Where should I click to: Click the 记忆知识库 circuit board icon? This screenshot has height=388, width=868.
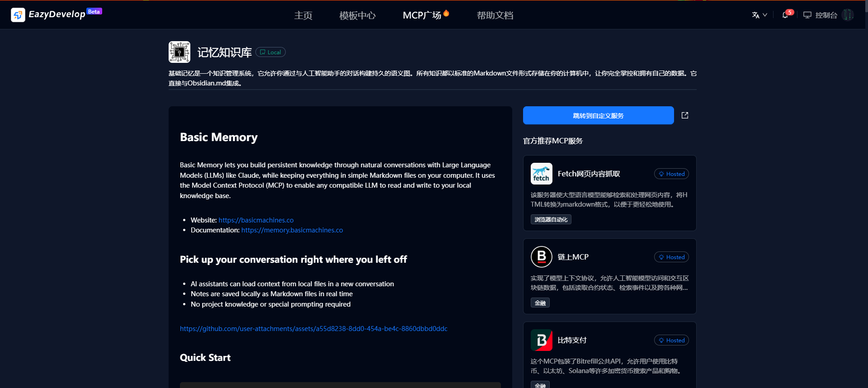pyautogui.click(x=179, y=52)
